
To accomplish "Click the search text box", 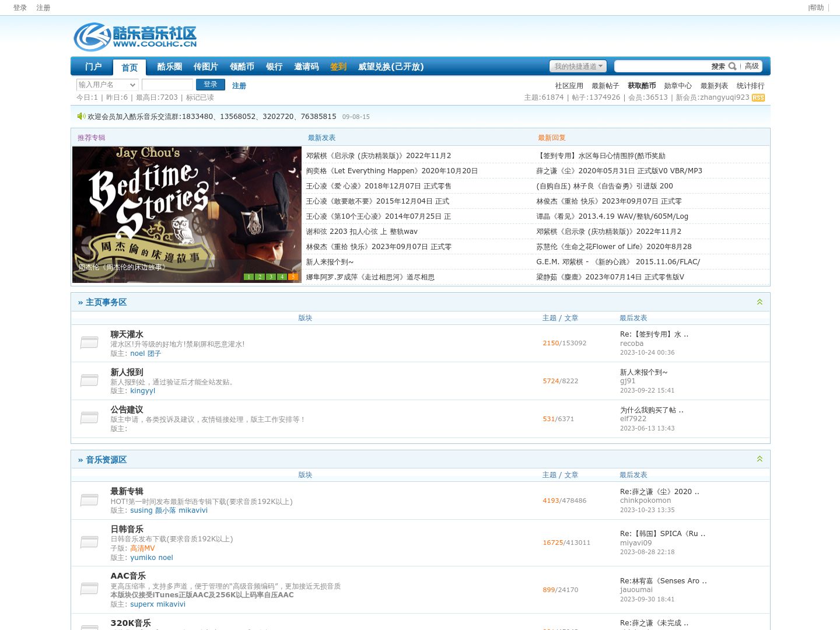I will tap(662, 66).
